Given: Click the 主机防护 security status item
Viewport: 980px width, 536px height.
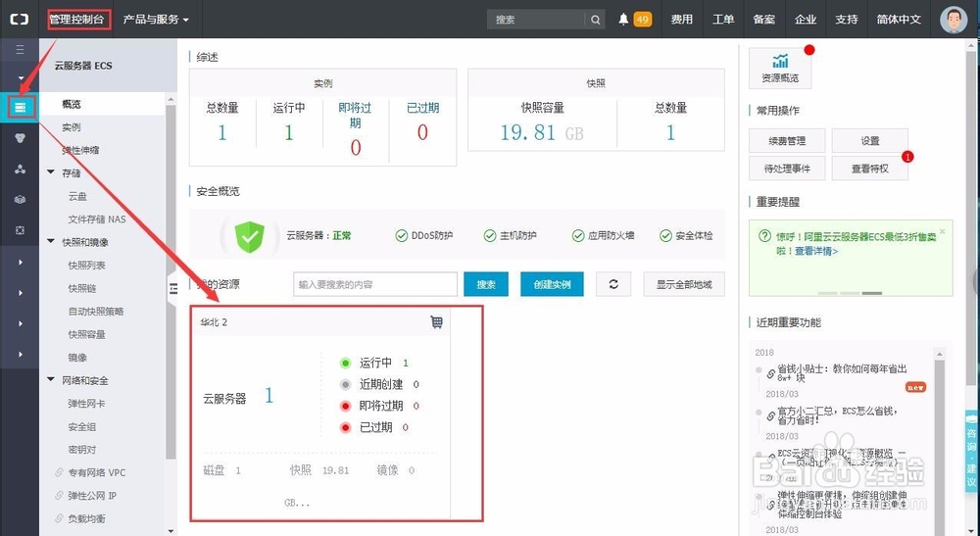Looking at the screenshot, I should pyautogui.click(x=510, y=235).
